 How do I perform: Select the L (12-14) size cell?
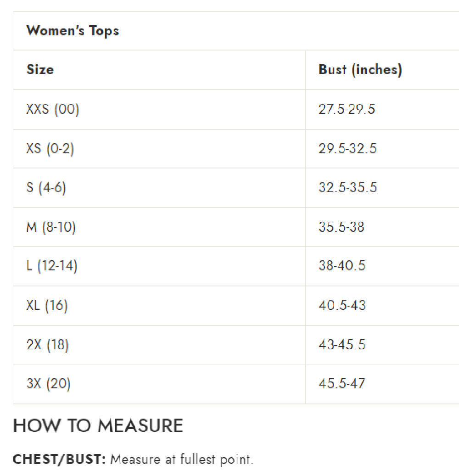pos(51,266)
